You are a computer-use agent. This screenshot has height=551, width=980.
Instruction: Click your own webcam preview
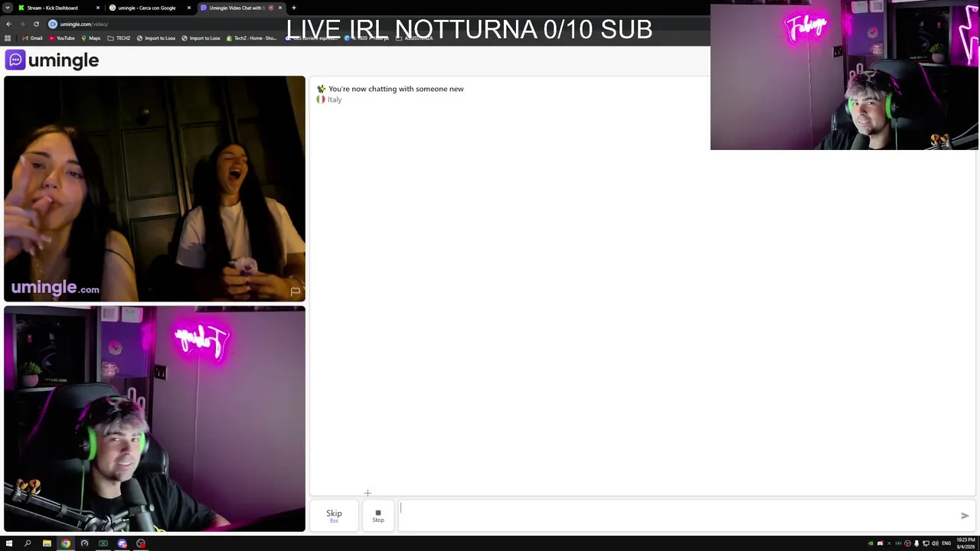pos(155,419)
